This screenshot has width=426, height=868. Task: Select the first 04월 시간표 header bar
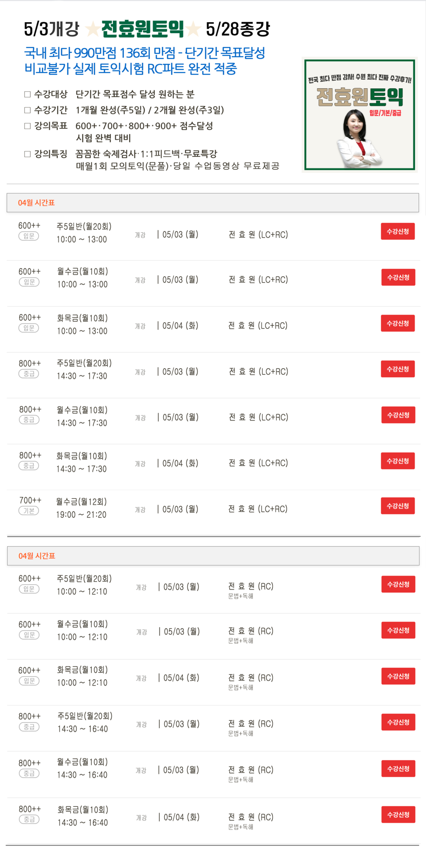point(213,203)
